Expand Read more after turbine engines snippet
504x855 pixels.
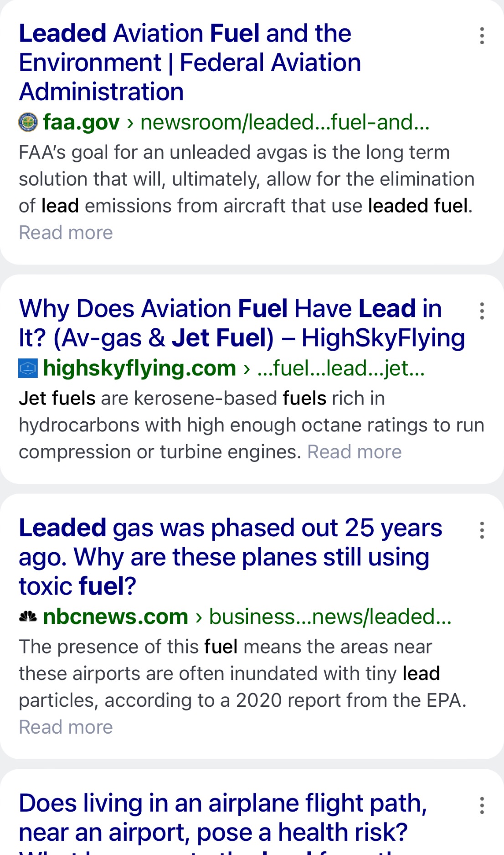click(x=355, y=452)
